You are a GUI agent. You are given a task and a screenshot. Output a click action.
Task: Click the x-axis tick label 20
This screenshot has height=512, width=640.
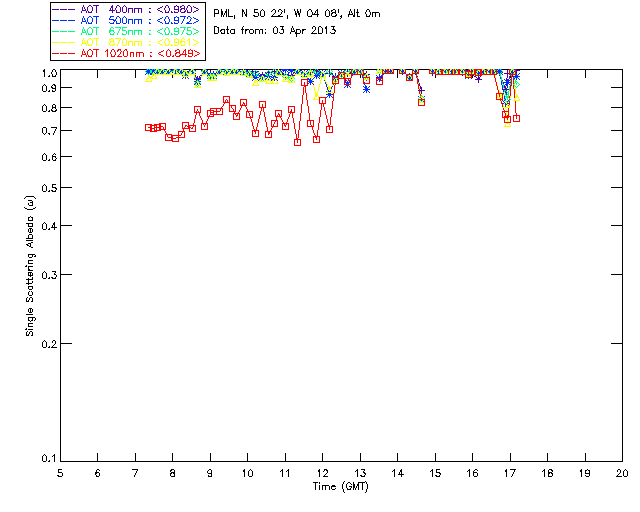tap(622, 473)
